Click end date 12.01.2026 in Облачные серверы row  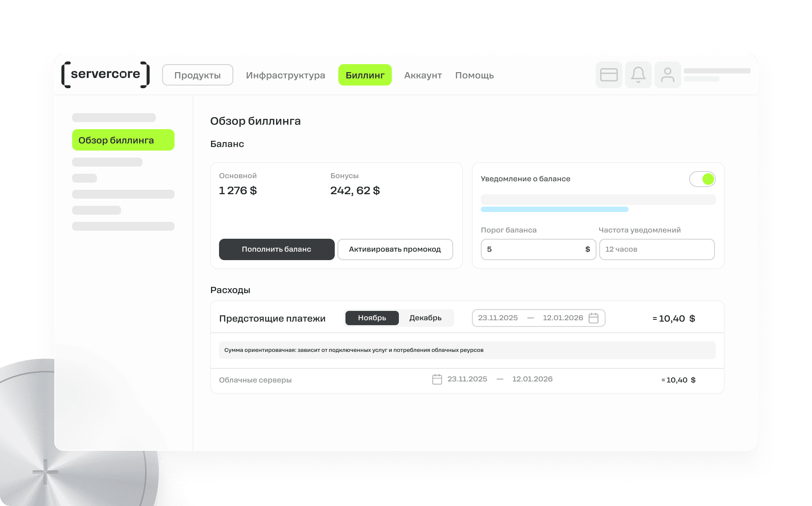click(x=532, y=379)
